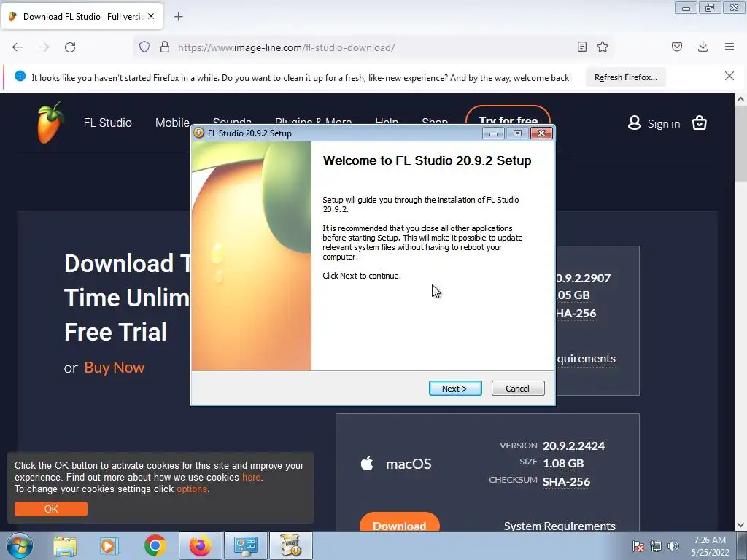Open the Firefox hamburger menu
Image resolution: width=747 pixels, height=560 pixels.
pos(729,47)
